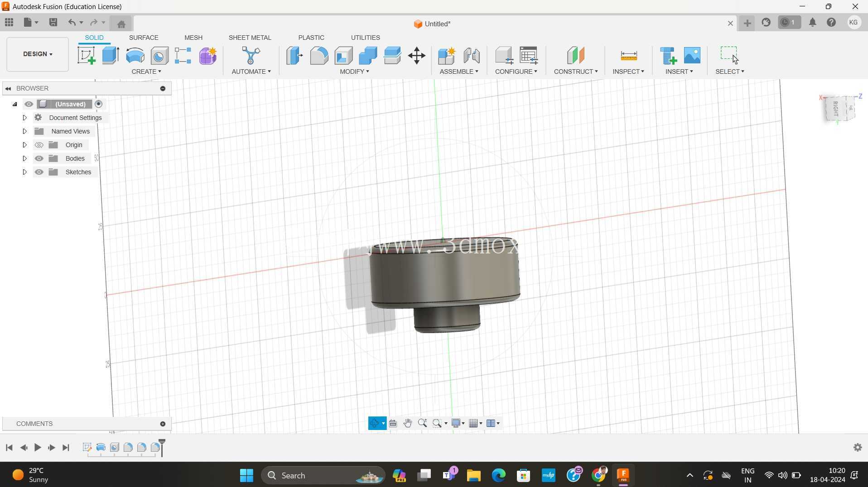Select the Joint tool in Assemble

click(x=472, y=56)
